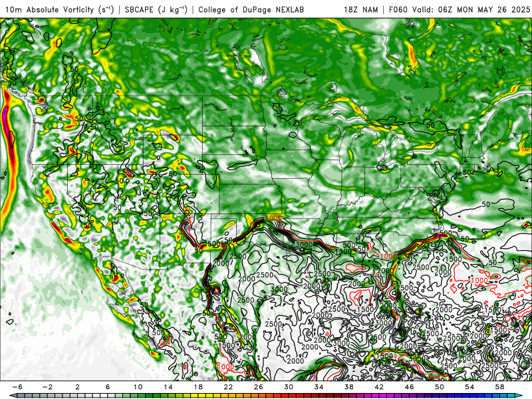Click the color scale value 18

point(198,387)
